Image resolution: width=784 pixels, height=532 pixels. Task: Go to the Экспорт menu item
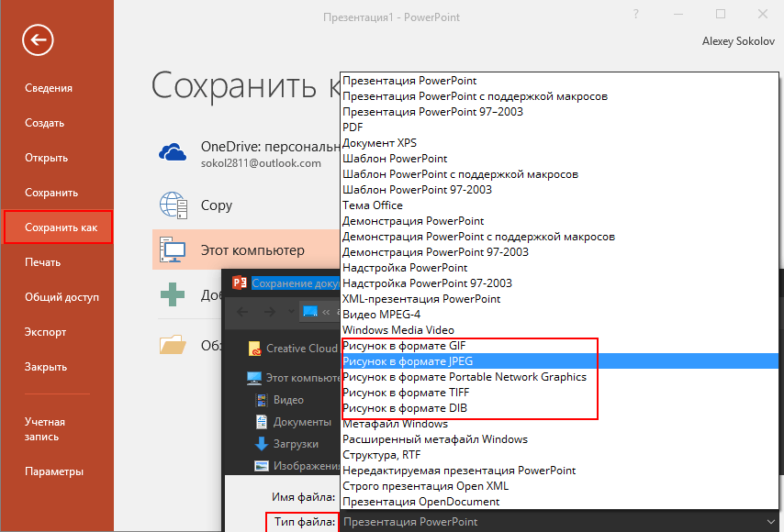point(45,332)
